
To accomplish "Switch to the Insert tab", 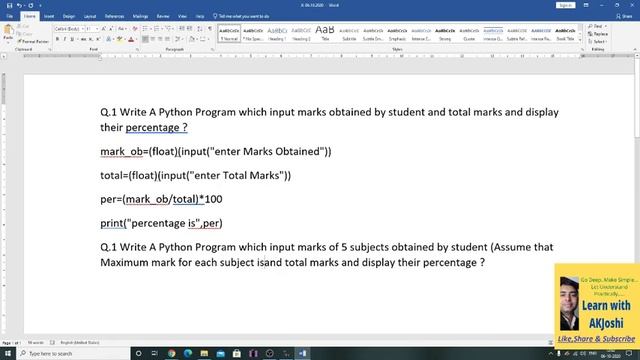I will [49, 16].
